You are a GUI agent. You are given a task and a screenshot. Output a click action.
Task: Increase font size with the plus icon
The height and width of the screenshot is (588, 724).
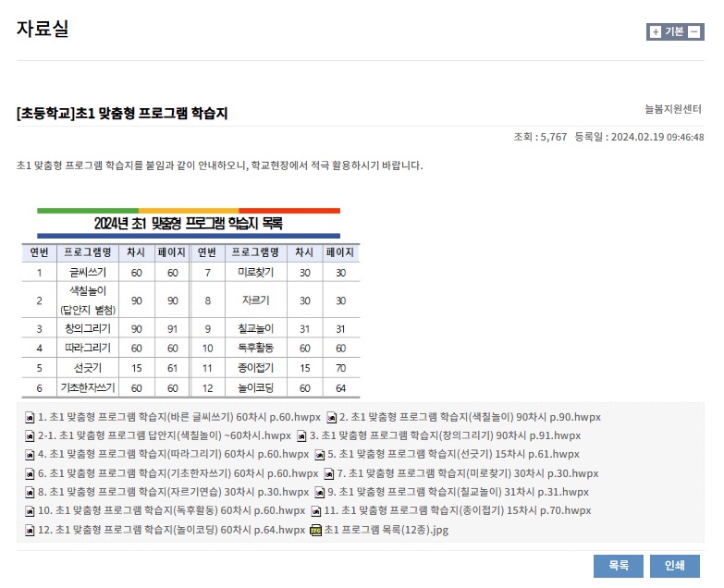tap(656, 31)
